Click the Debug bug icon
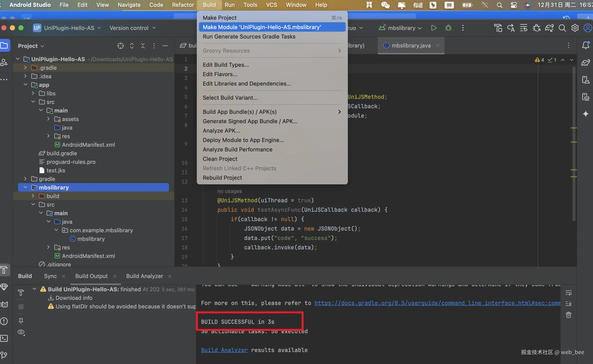This screenshot has height=364, width=593. [448, 28]
